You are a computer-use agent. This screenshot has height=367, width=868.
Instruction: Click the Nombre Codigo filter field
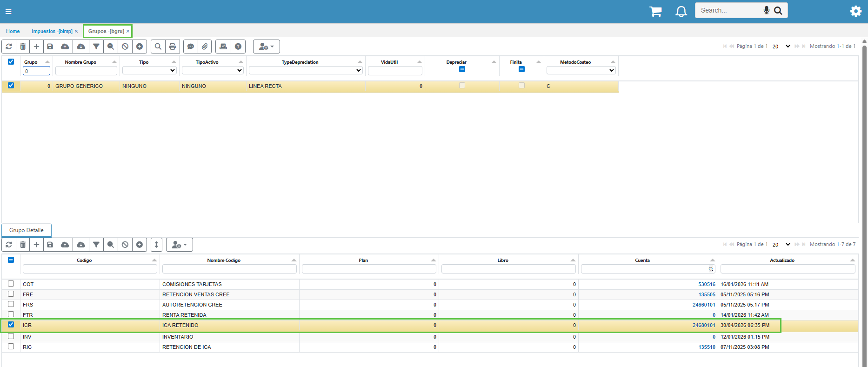229,269
